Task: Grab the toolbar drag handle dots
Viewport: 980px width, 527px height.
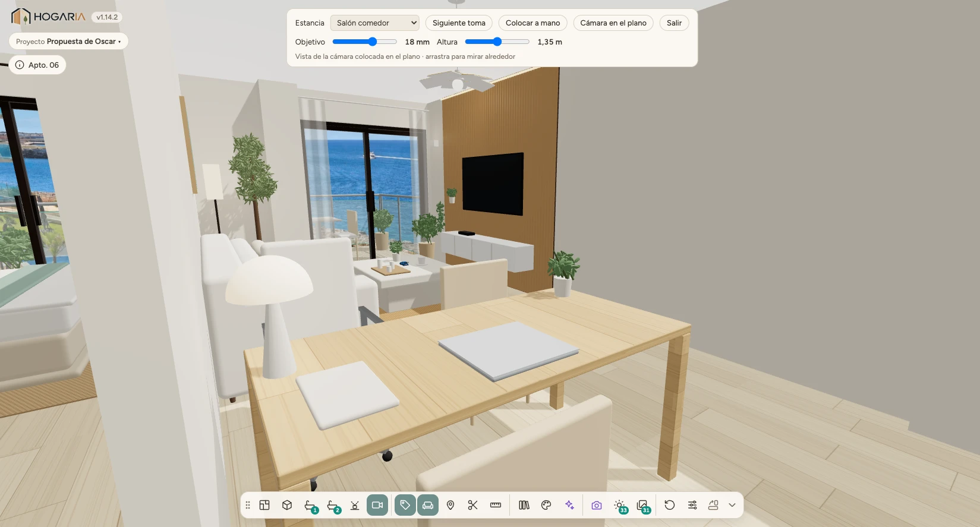Action: 248,505
